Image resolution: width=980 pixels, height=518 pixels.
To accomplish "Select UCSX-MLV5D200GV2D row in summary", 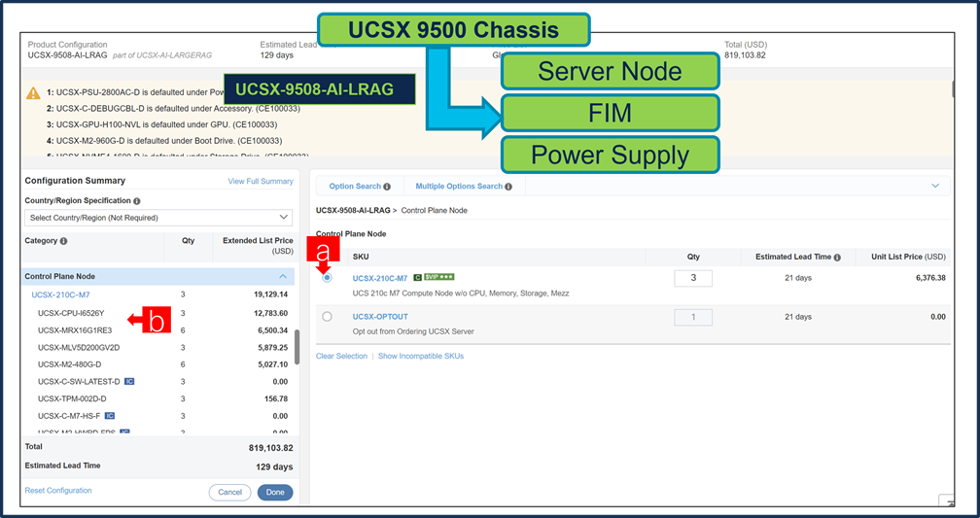I will (158, 347).
